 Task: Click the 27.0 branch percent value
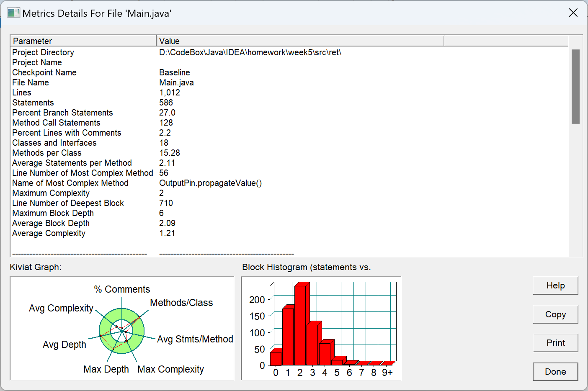(x=167, y=113)
